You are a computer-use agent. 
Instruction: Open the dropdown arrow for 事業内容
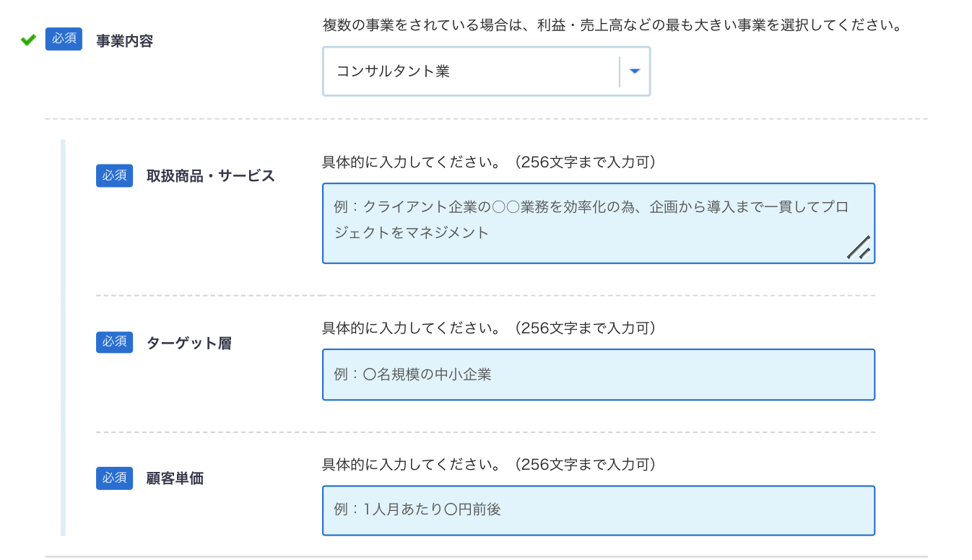tap(635, 71)
